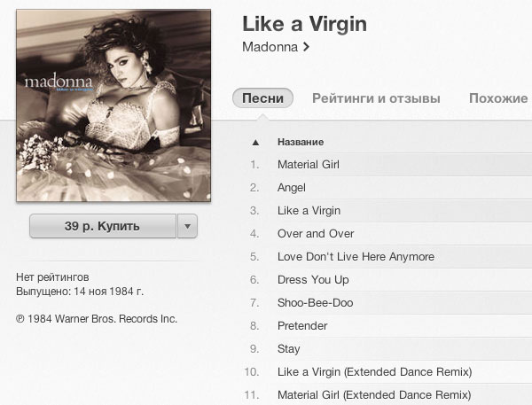The width and height of the screenshot is (532, 405).
Task: Sort by the Название column header
Action: 301,142
